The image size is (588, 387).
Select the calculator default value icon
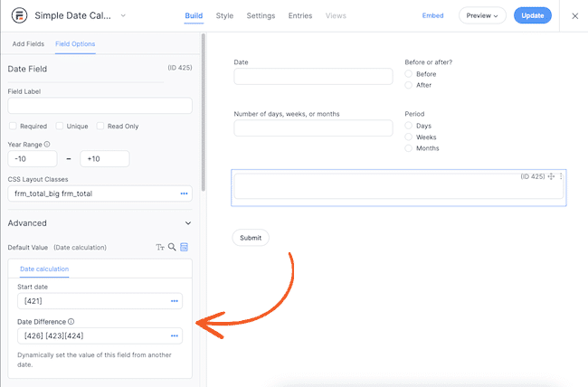click(185, 247)
